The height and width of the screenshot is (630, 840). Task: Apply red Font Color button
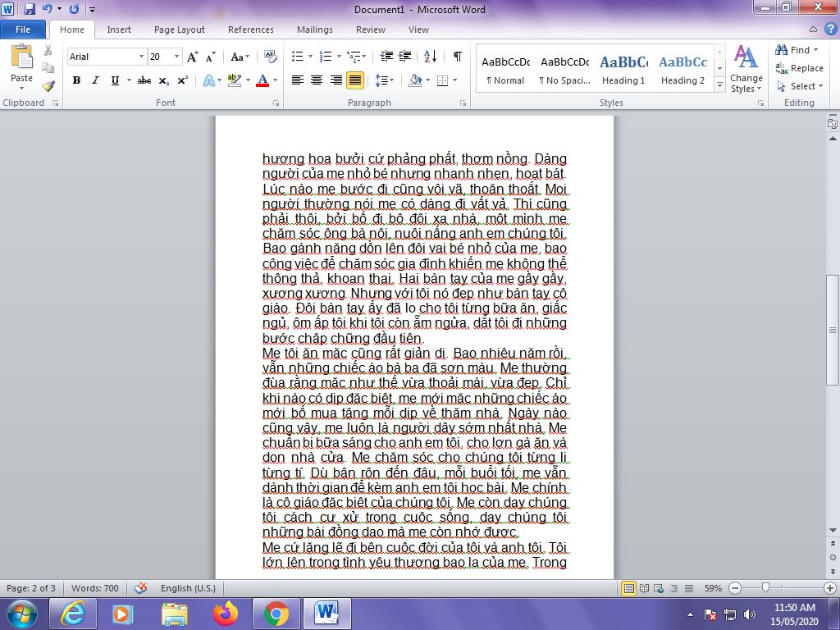[x=262, y=80]
